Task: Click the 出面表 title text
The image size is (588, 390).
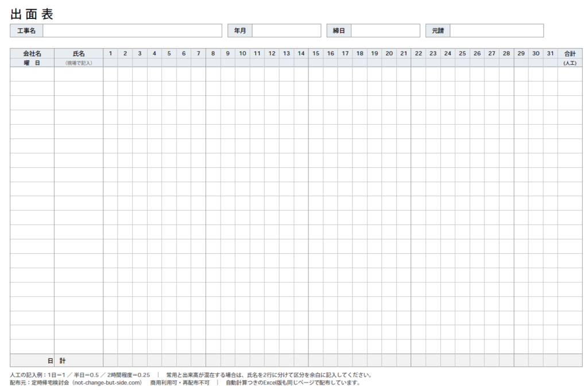Action: pyautogui.click(x=32, y=14)
